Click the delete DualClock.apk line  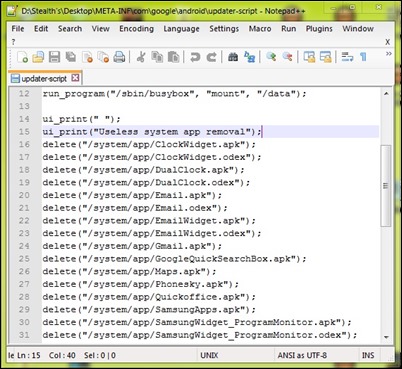pos(143,170)
